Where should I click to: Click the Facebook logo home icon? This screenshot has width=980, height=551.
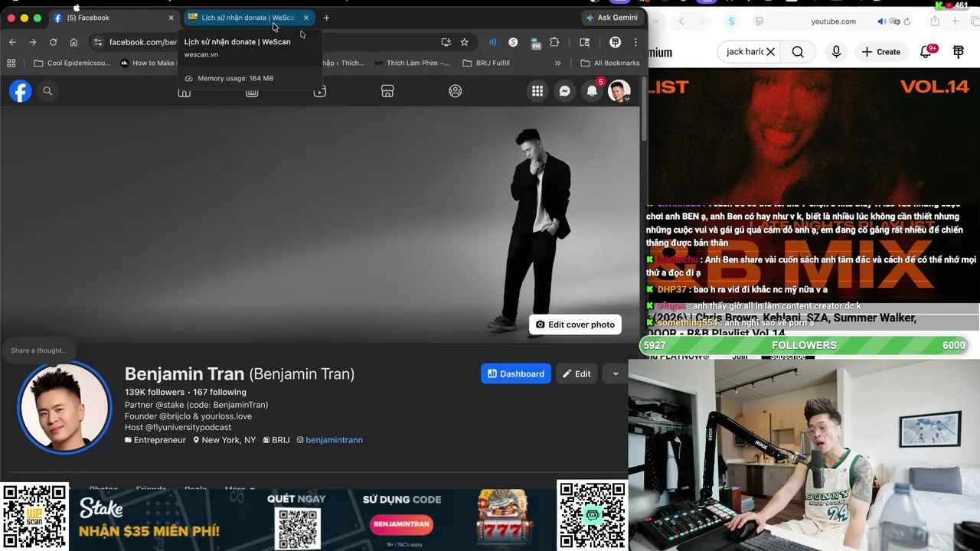point(21,91)
